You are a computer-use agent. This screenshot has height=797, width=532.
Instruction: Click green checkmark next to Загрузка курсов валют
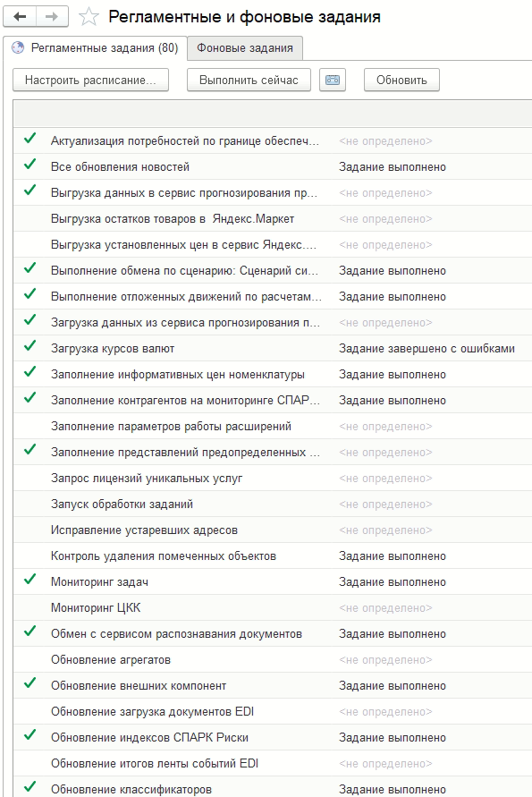tap(30, 345)
